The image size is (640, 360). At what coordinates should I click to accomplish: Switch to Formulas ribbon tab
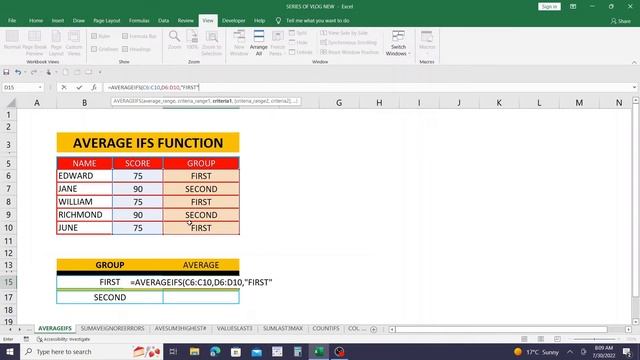[139, 20]
